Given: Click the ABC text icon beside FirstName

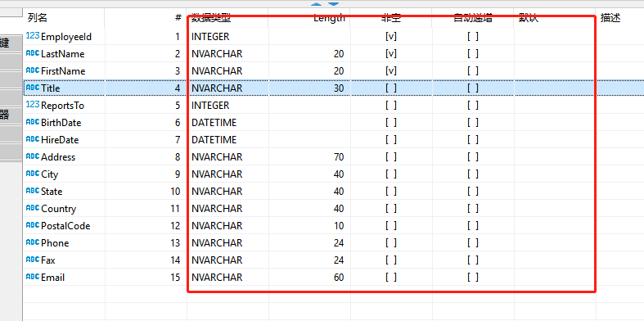Looking at the screenshot, I should pos(33,70).
